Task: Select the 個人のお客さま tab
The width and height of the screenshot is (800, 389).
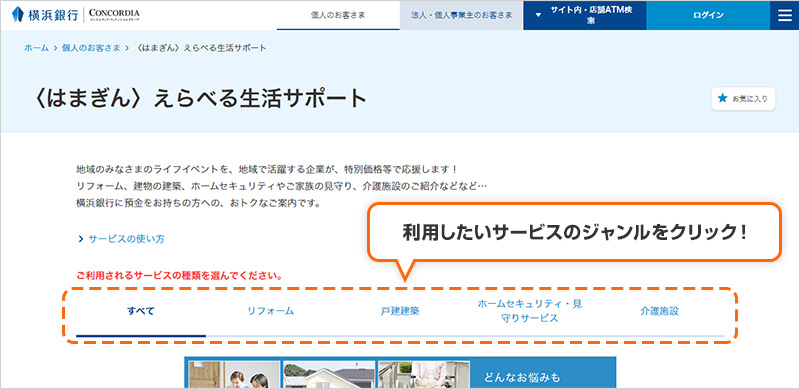Action: point(338,15)
